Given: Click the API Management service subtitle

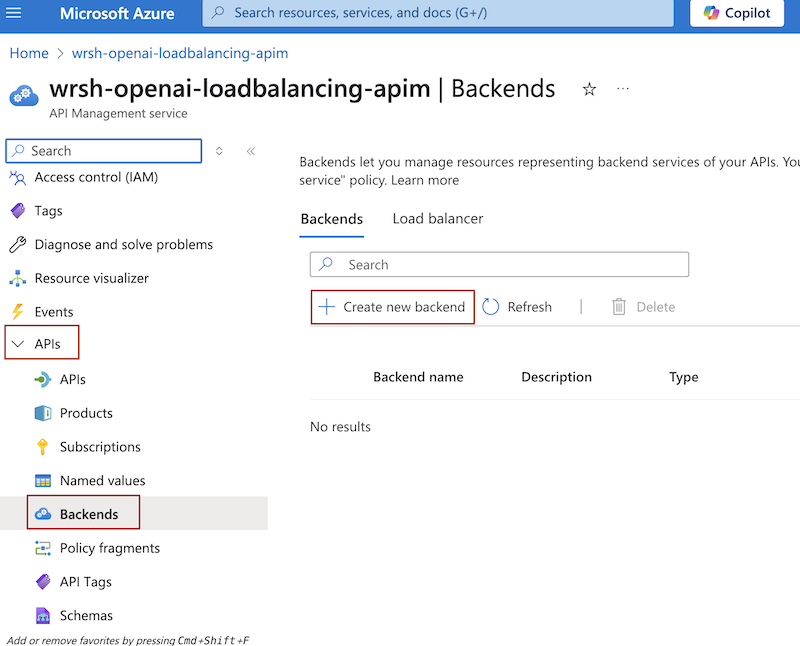Looking at the screenshot, I should point(118,113).
